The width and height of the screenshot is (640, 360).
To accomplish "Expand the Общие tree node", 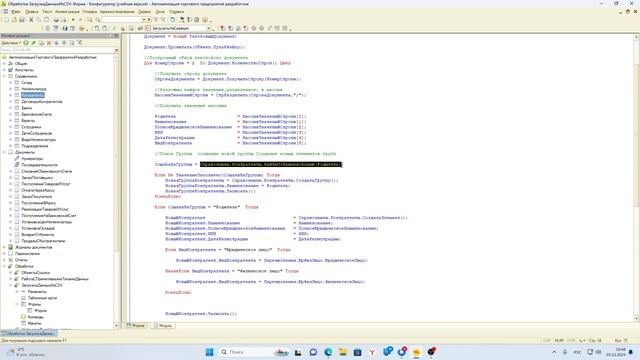I will pos(4,64).
